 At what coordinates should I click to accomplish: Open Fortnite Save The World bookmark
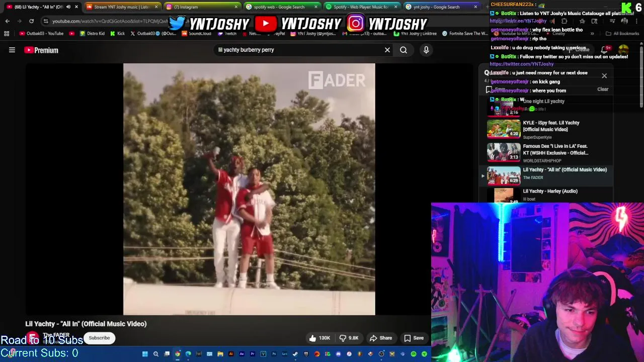tap(464, 34)
